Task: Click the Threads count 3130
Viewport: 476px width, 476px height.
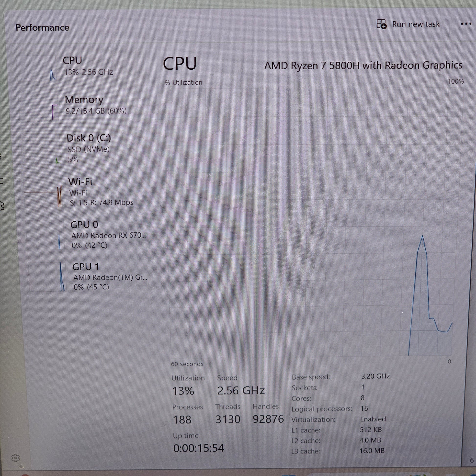Action: (228, 419)
